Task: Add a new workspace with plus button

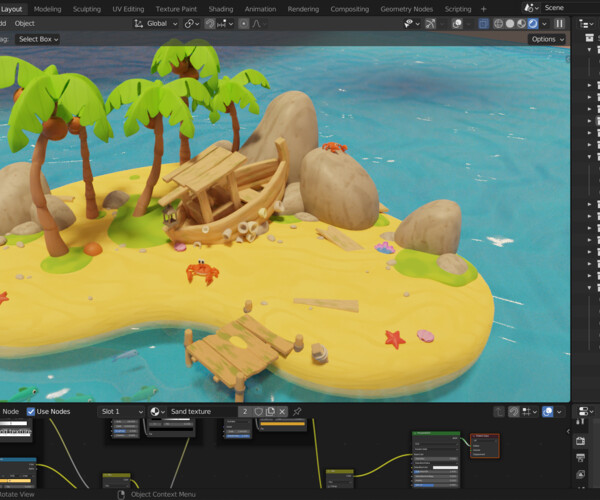Action: 483,9
